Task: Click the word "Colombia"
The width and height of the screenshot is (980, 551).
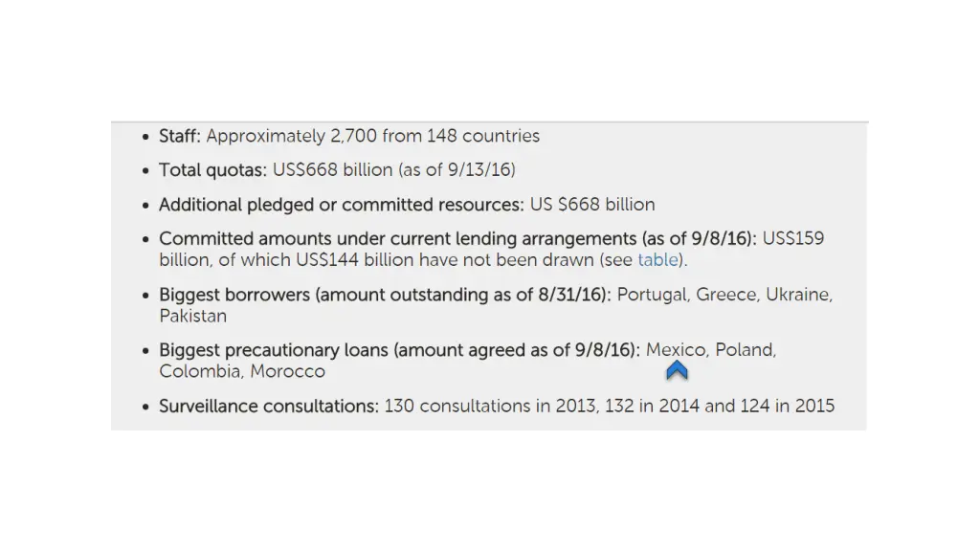Action: pos(200,372)
